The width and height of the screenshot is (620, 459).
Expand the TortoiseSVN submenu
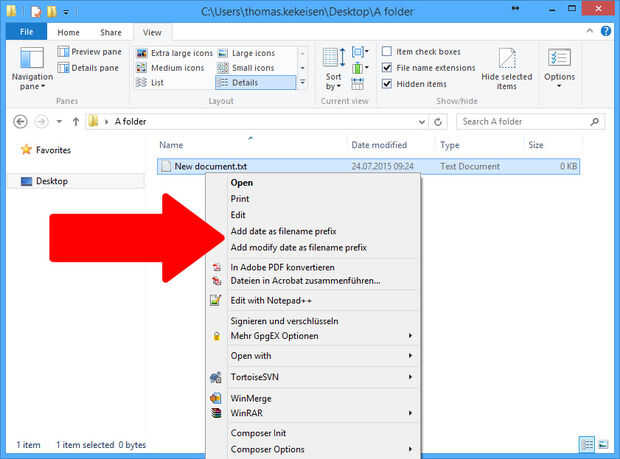[x=313, y=377]
